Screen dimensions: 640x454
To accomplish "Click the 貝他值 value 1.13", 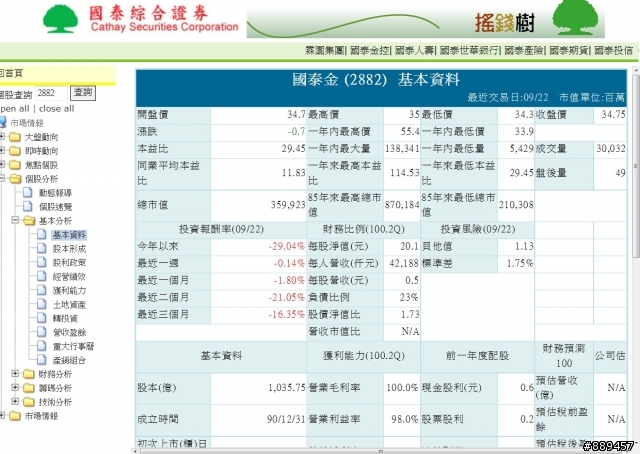I will (524, 246).
